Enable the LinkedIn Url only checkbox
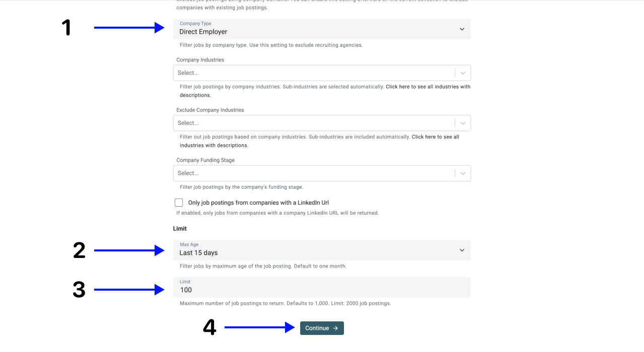 click(179, 203)
